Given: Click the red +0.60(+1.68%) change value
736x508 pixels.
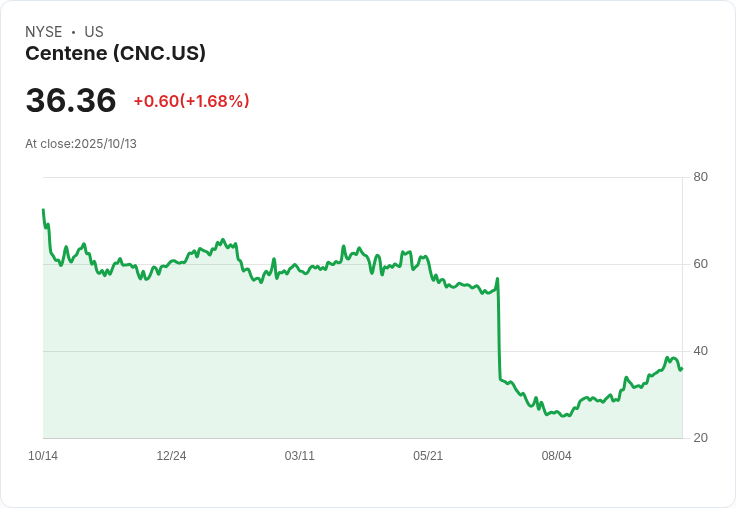Looking at the screenshot, I should (x=191, y=101).
